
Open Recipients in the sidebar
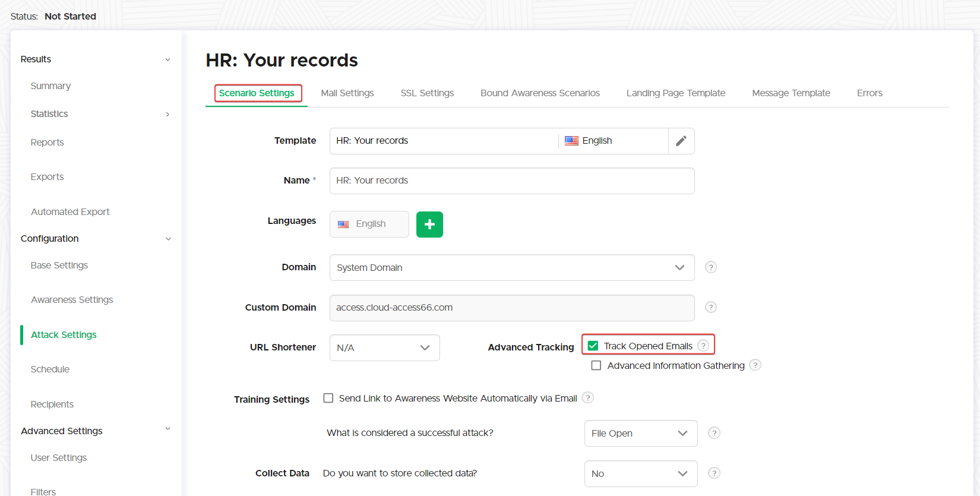[x=52, y=405]
